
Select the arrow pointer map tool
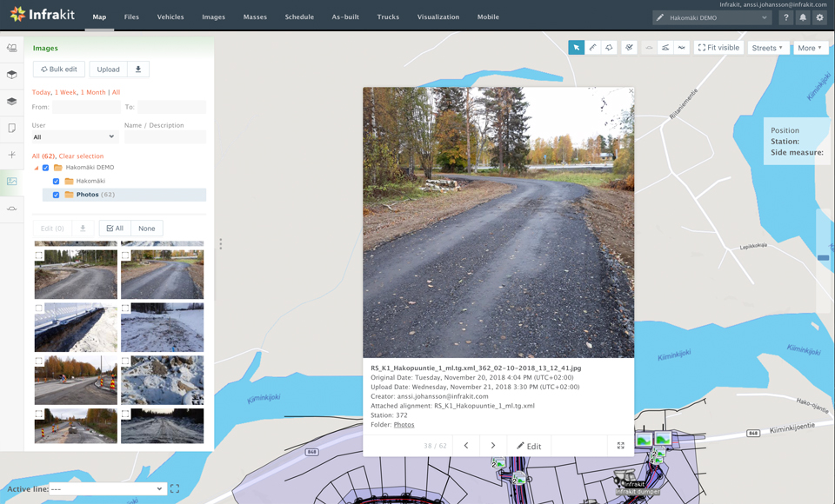576,48
